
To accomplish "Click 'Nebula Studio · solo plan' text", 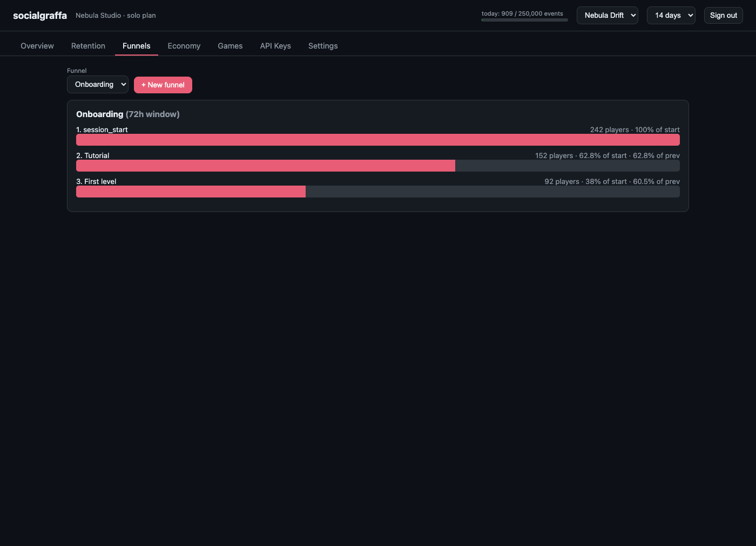I will (x=116, y=16).
